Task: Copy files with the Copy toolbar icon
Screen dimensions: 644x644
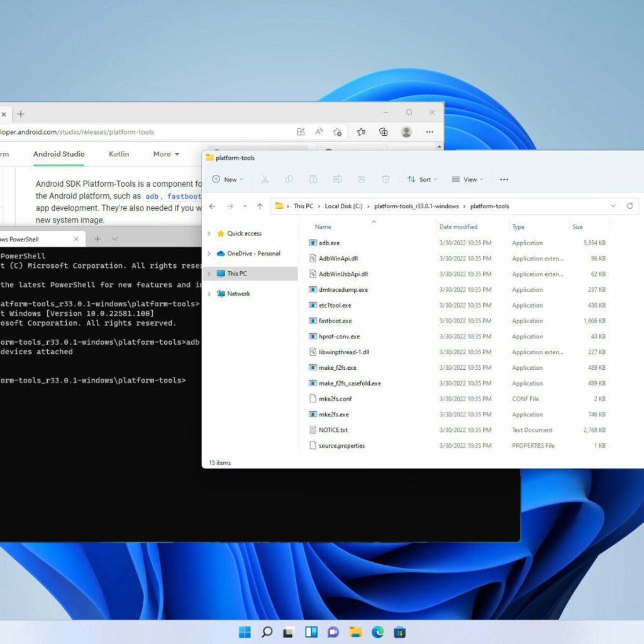Action: click(x=289, y=179)
